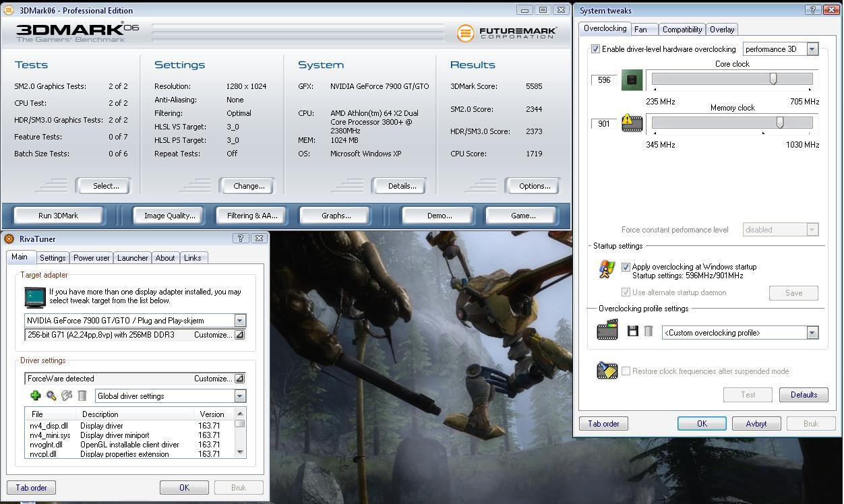Image resolution: width=844 pixels, height=504 pixels.
Task: Open RivaTuner Launcher tab
Action: 132,258
